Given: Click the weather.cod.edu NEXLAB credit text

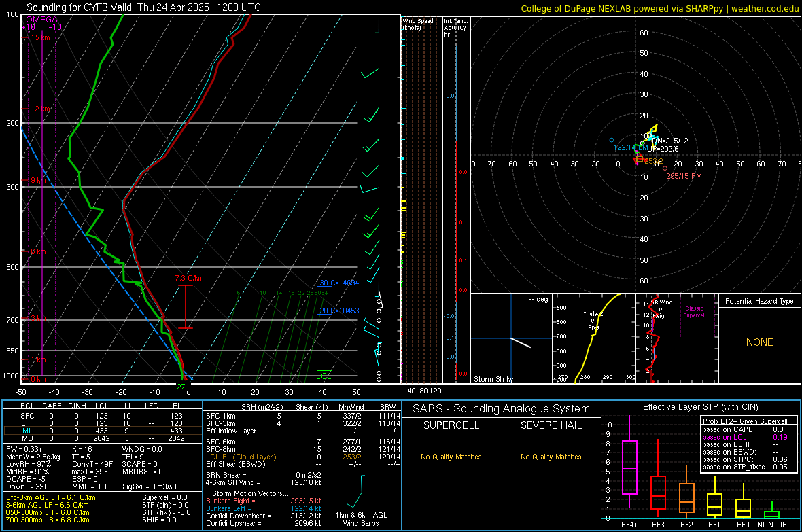Looking at the screenshot, I should click(x=660, y=8).
